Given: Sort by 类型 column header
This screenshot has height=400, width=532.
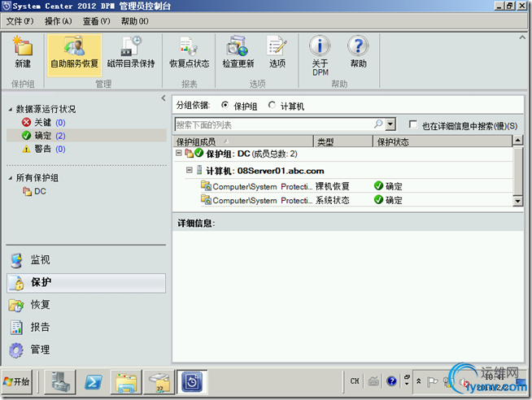Looking at the screenshot, I should point(343,141).
